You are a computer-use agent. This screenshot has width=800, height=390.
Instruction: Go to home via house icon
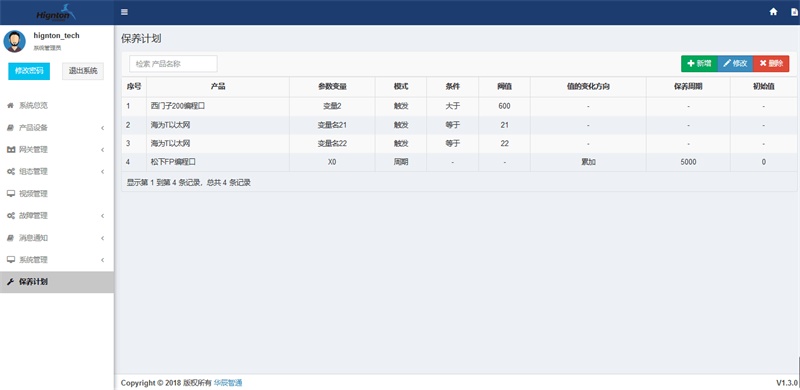point(773,12)
